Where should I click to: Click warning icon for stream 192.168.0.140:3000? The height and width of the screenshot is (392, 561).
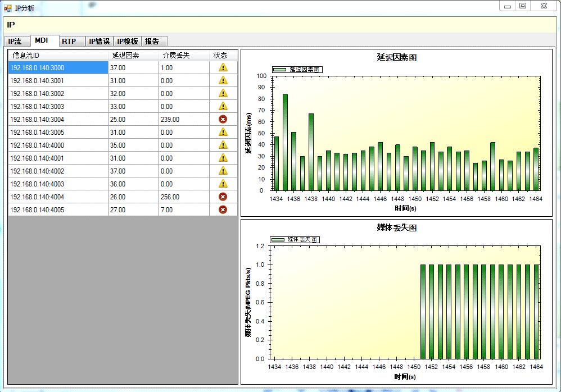(x=223, y=67)
